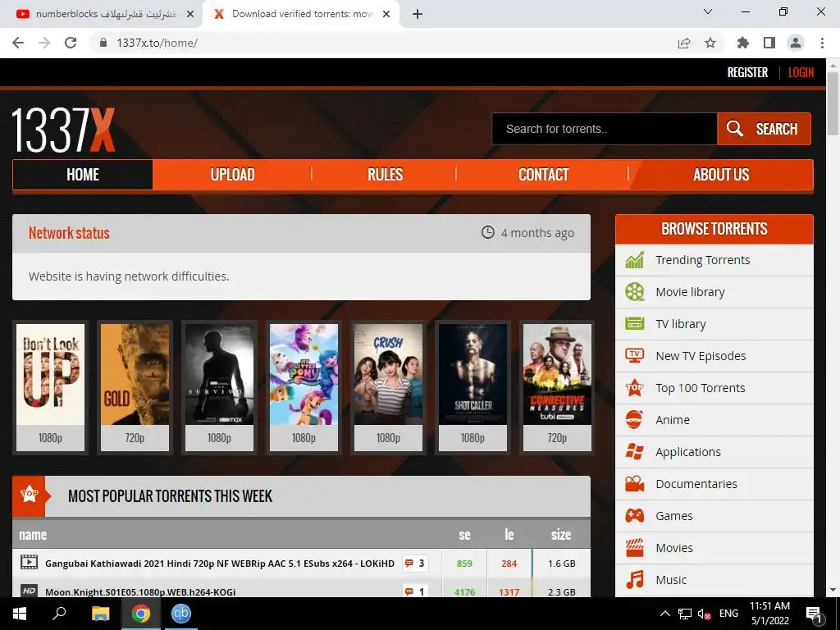Click the Movie library film reel icon
The image size is (840, 630).
coord(634,292)
